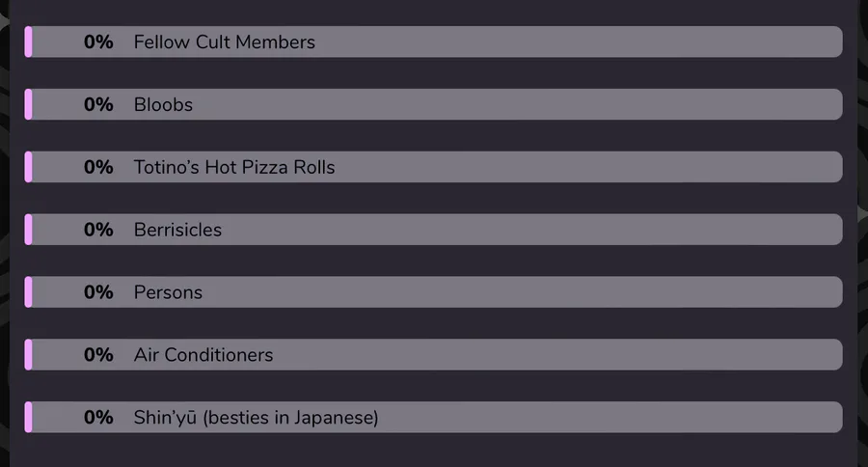
Task: Pick the Berrisicles poll answer
Action: [433, 230]
